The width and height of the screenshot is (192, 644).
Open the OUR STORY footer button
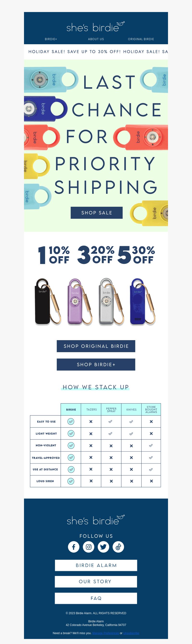(96, 581)
